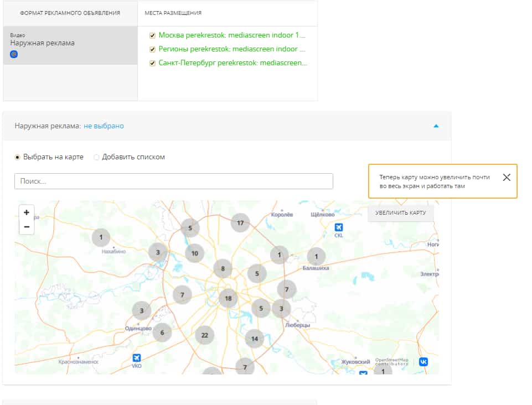Viewport: 532px width, 405px height.
Task: Click the ФОРМАТ РЕКЛАМНОГО ОБЪЯВЛЕНИЯ column header
Action: coord(70,13)
